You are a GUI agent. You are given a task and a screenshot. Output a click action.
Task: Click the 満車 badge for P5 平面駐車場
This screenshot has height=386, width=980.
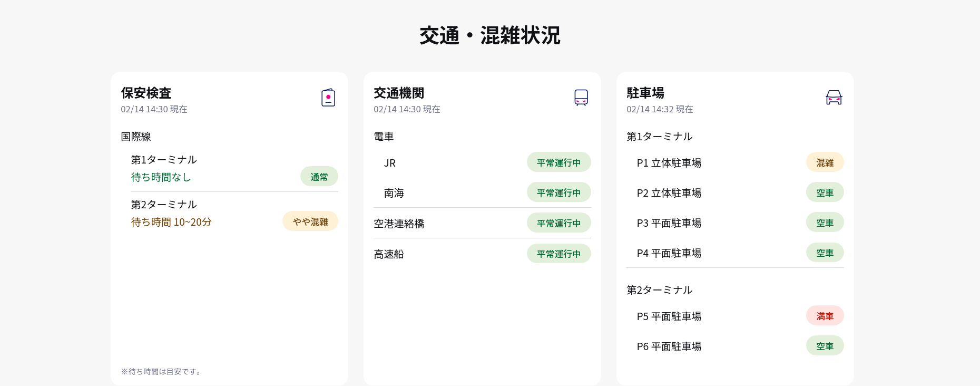click(825, 316)
